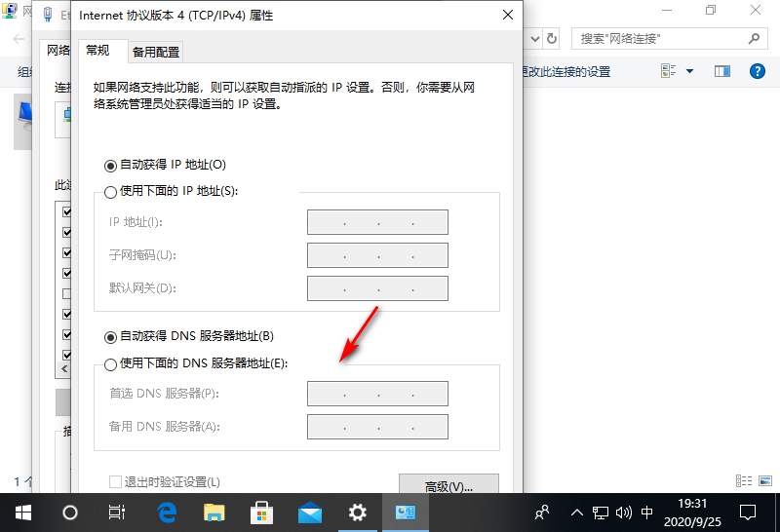Open Settings gear on taskbar

click(357, 513)
